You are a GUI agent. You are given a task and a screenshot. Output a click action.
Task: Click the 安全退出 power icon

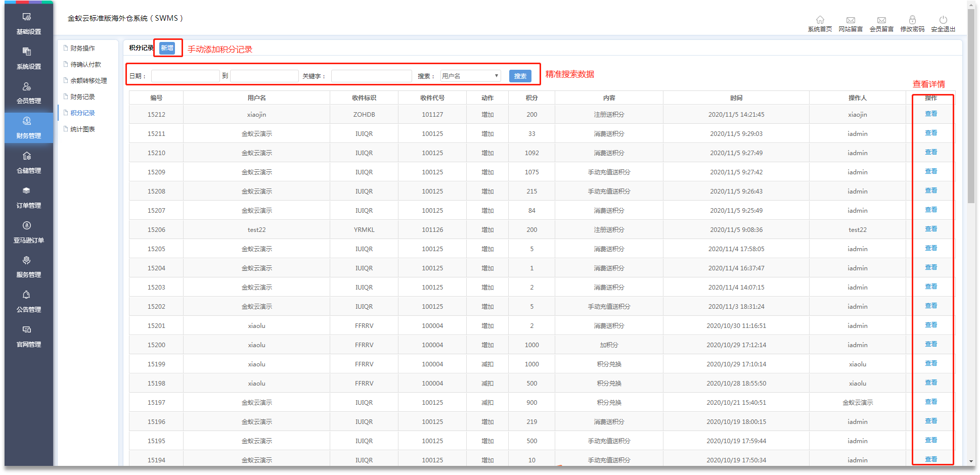click(943, 20)
